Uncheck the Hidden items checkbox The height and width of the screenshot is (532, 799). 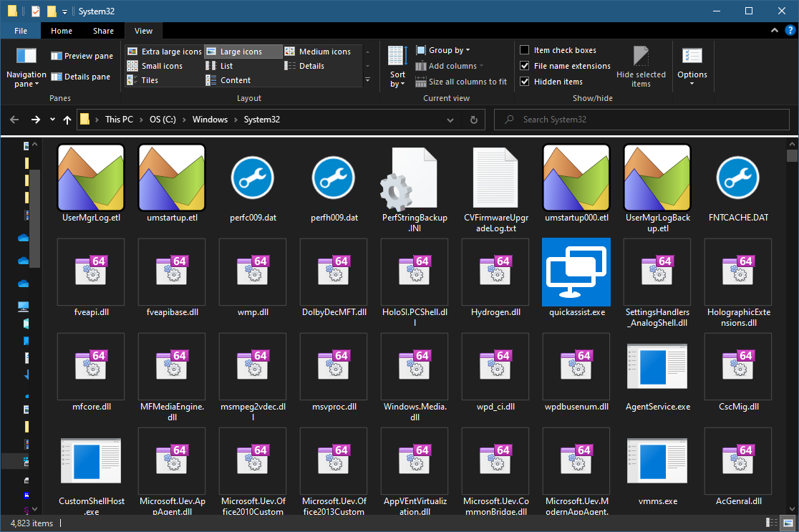pos(525,82)
